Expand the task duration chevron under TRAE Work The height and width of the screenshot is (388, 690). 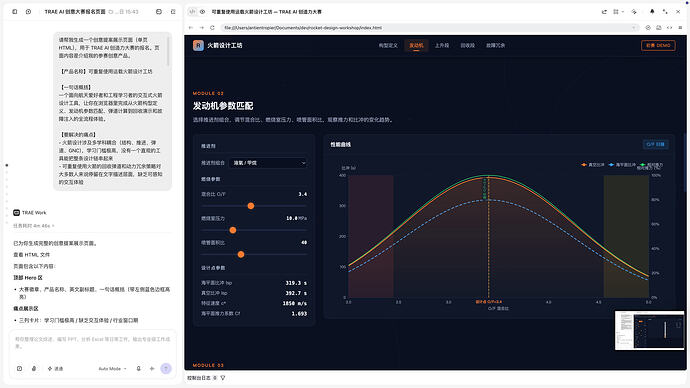[53, 226]
